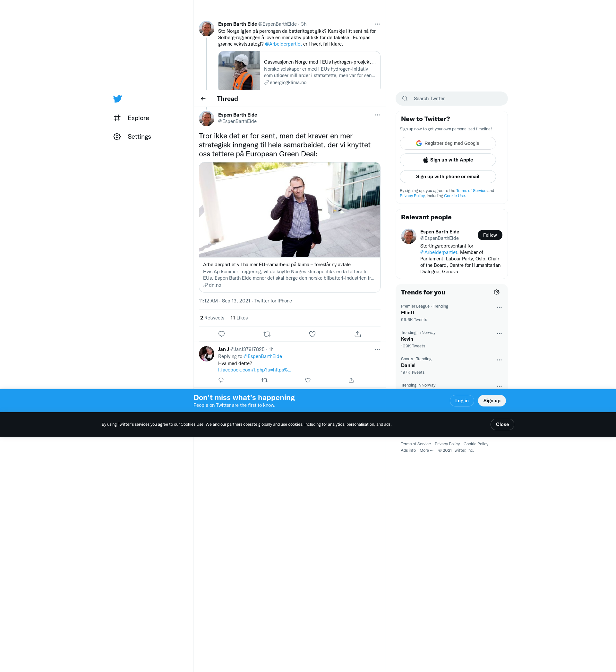Open Trends settings gear icon
This screenshot has width=616, height=672.
(496, 292)
